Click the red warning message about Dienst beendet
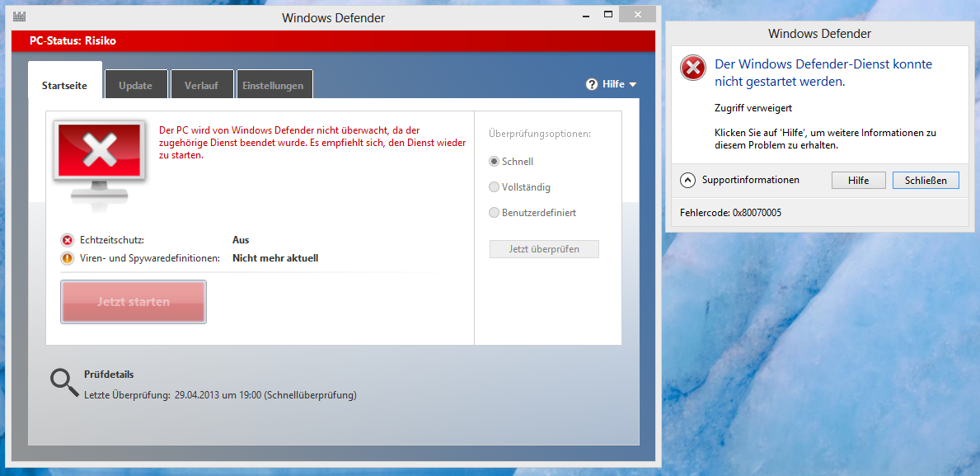Viewport: 980px width, 476px height. tap(312, 143)
